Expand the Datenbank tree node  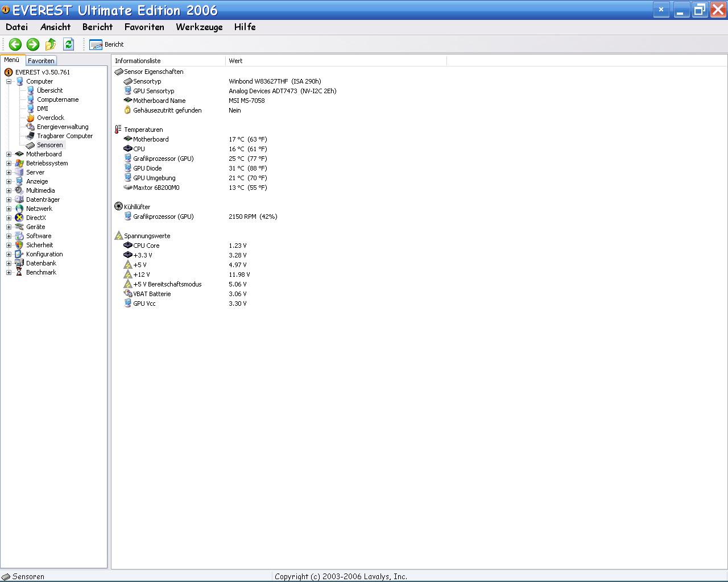pos(9,263)
